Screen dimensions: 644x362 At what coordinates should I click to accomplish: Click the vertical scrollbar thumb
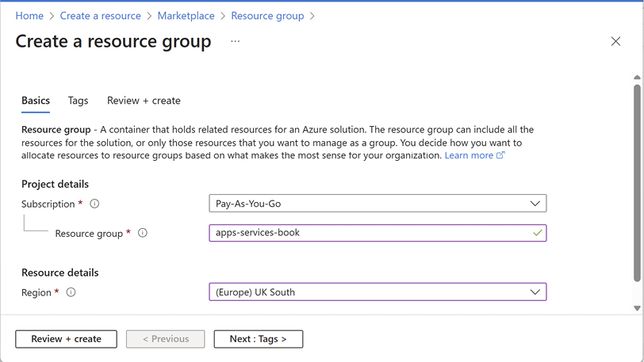(x=637, y=183)
